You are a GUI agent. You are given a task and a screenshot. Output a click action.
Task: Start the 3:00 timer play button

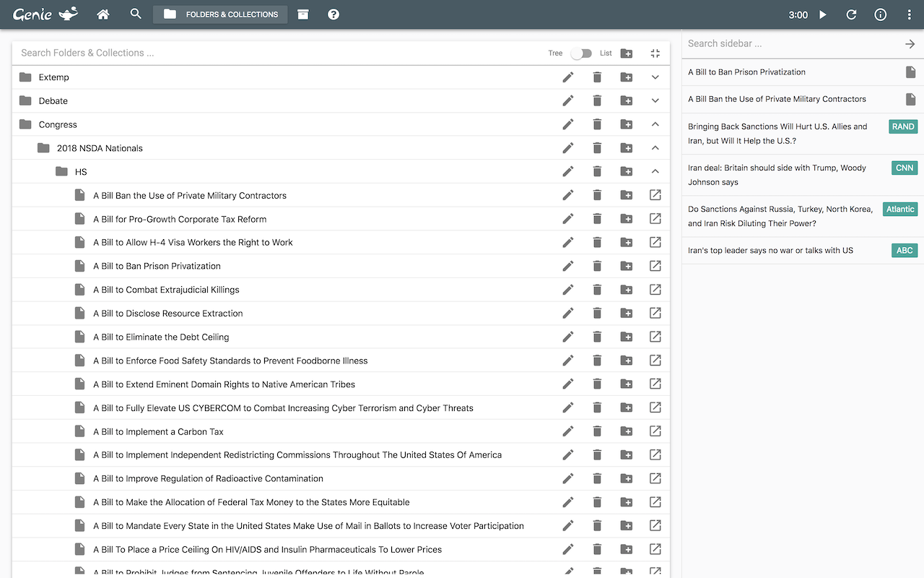(823, 14)
